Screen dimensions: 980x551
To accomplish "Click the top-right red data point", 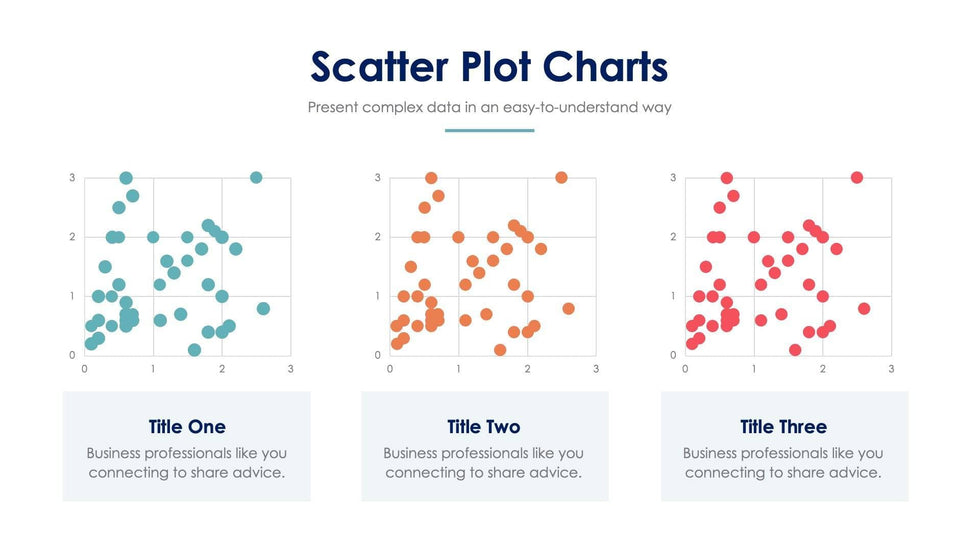I will [x=857, y=178].
